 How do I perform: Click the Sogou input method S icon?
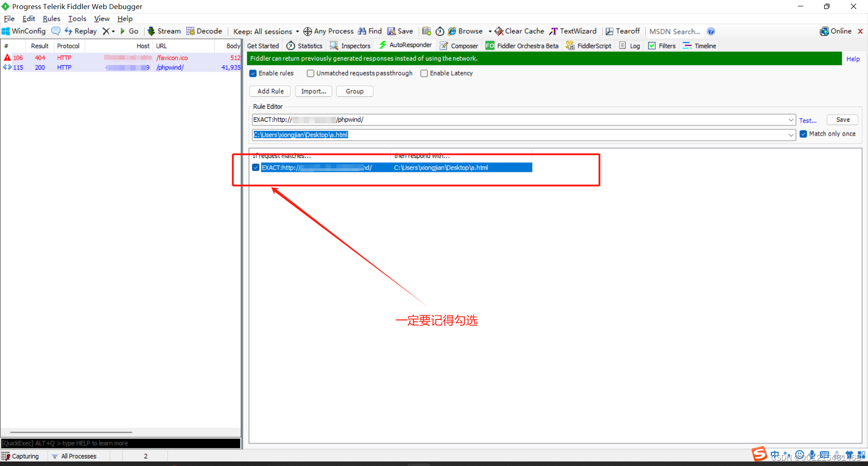point(759,454)
